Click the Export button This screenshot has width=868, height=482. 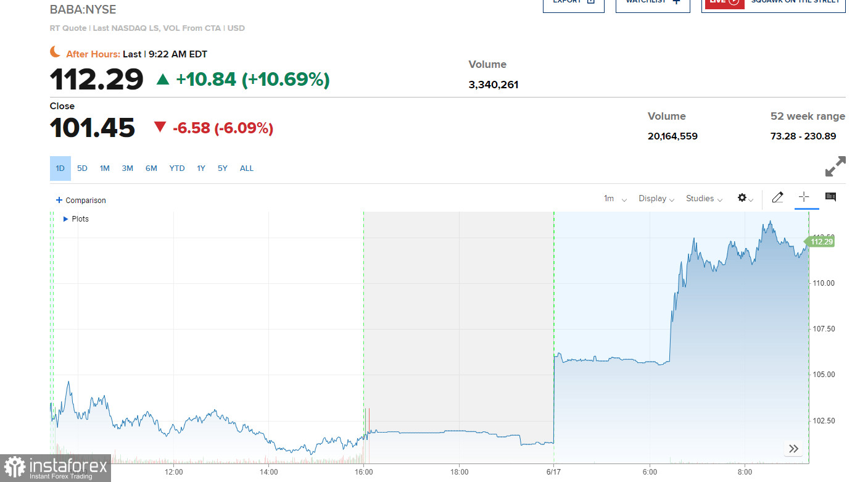click(x=573, y=3)
